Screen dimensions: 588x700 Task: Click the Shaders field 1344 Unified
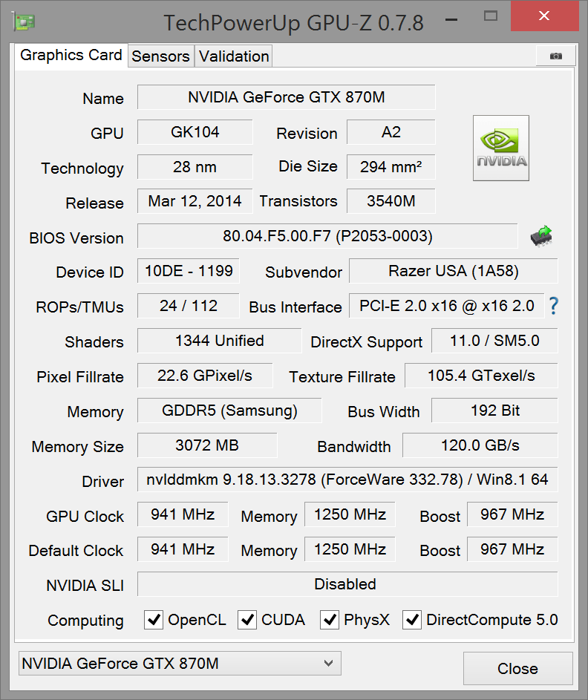point(220,341)
